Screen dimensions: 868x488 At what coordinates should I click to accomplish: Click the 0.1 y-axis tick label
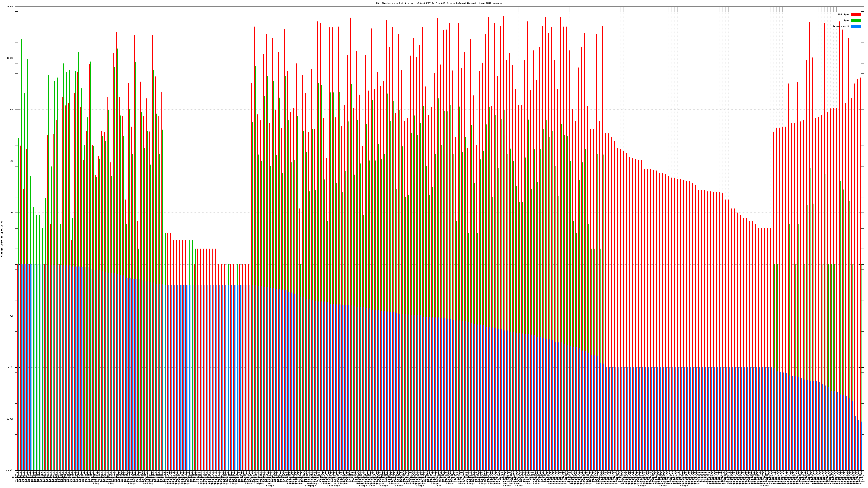point(12,316)
